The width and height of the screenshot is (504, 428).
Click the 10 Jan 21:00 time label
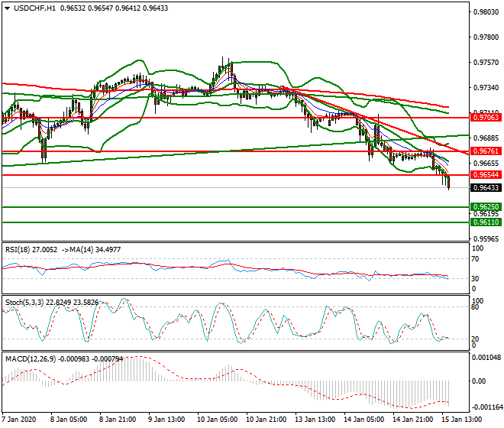(266, 420)
